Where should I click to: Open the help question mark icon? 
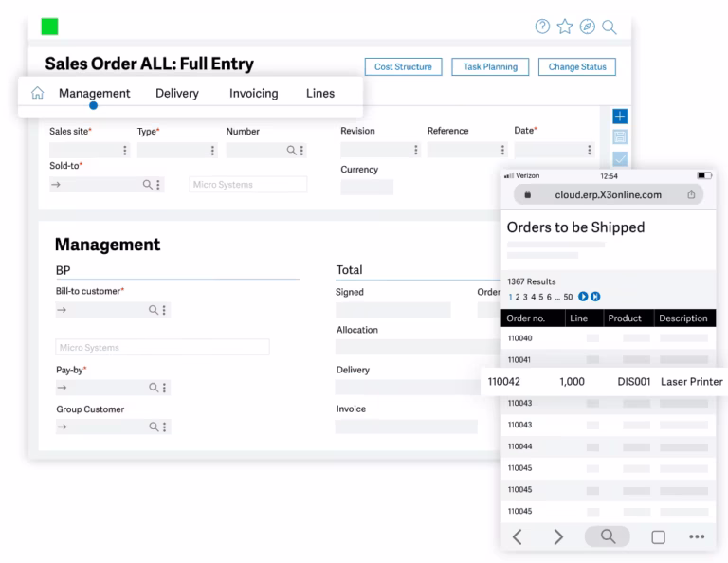[542, 27]
